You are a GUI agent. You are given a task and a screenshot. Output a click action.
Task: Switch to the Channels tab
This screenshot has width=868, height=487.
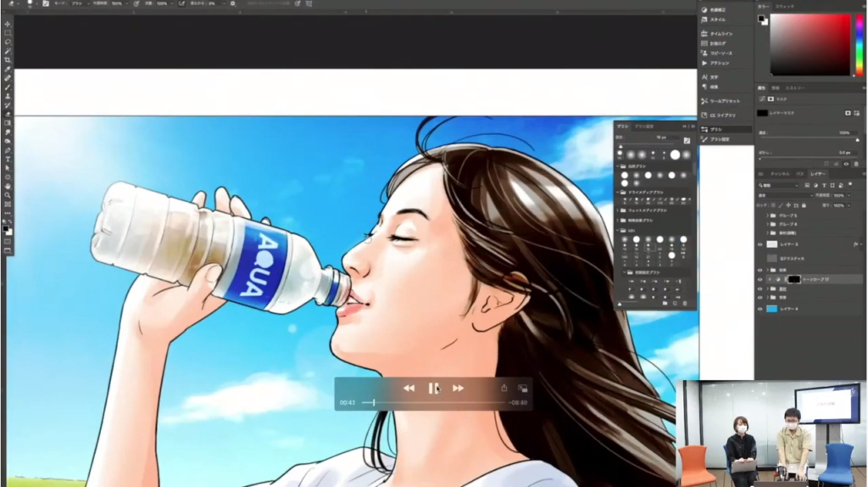click(780, 174)
